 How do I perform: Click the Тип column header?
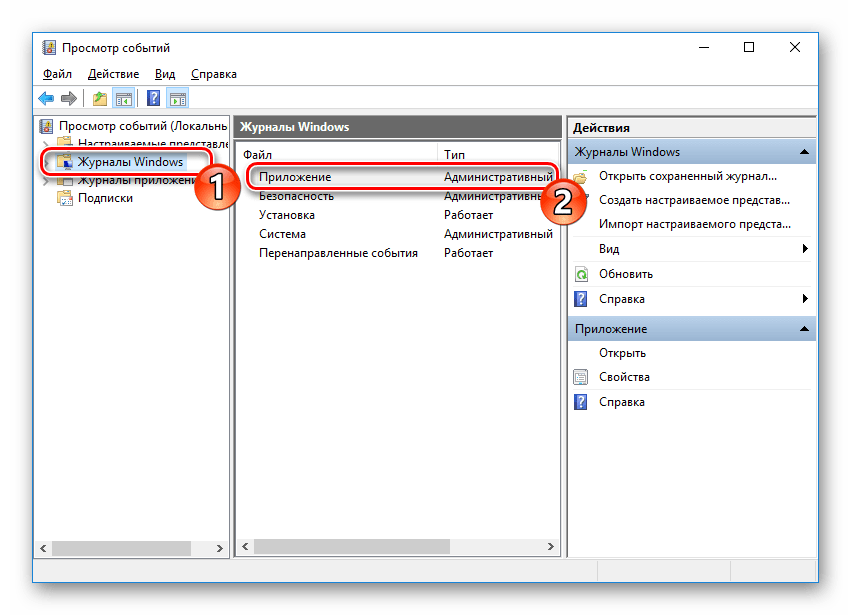click(454, 154)
